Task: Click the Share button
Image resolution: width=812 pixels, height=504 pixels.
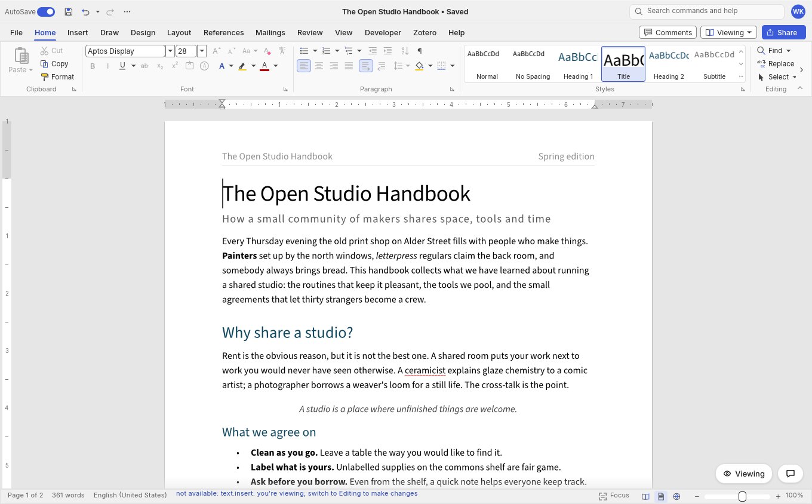Action: [x=784, y=32]
